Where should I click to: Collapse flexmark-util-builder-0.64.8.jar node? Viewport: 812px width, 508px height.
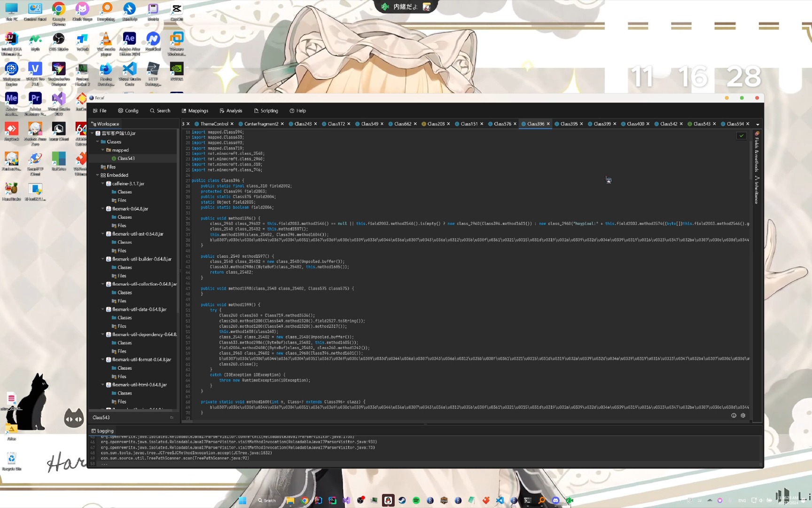[x=103, y=259]
